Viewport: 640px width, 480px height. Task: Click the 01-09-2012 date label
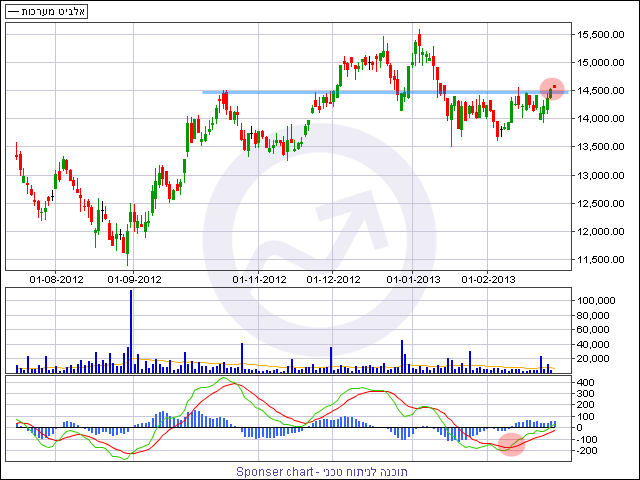point(134,280)
